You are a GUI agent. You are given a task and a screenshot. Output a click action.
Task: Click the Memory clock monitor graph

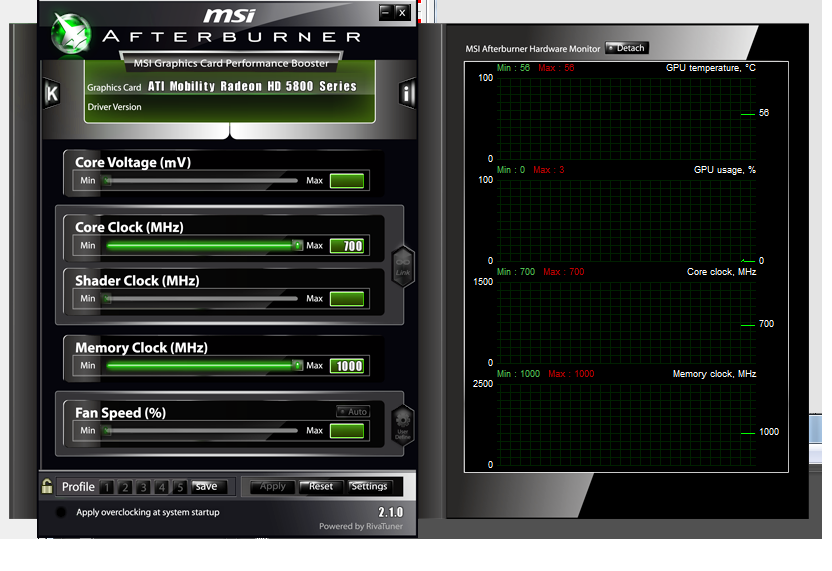point(626,424)
